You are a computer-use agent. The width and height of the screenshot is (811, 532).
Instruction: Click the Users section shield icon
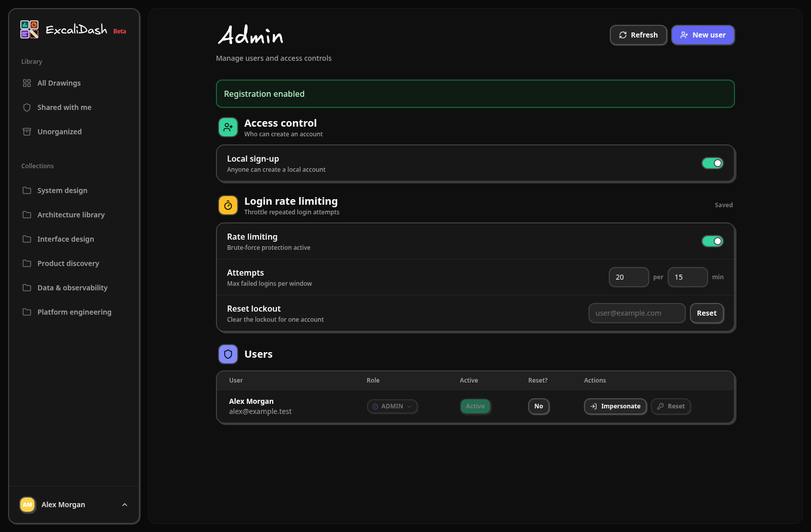click(x=228, y=354)
